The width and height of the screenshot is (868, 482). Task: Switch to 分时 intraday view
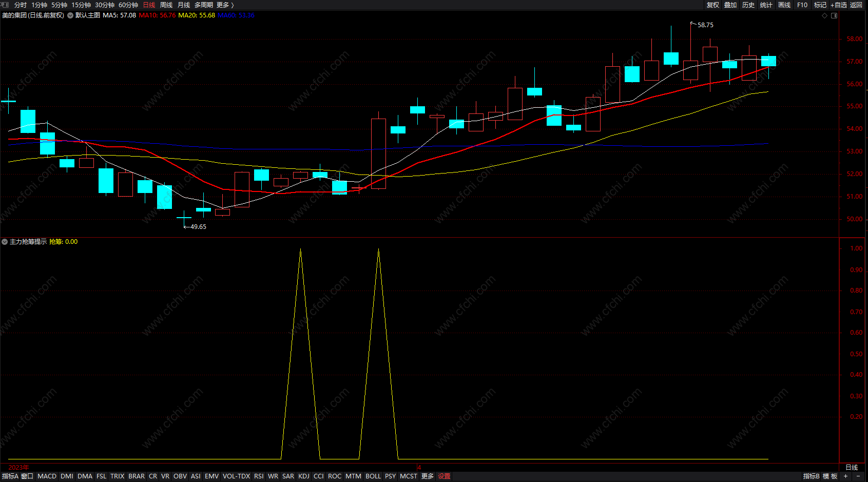(x=21, y=5)
